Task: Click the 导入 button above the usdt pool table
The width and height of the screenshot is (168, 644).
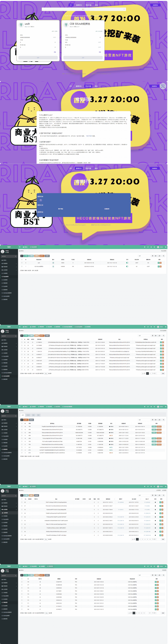Action: (42, 256)
